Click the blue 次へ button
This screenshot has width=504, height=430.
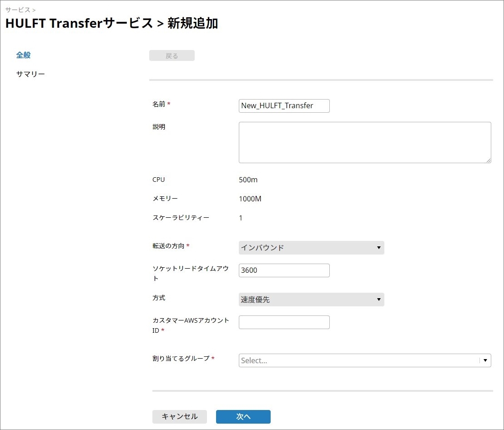pos(243,417)
